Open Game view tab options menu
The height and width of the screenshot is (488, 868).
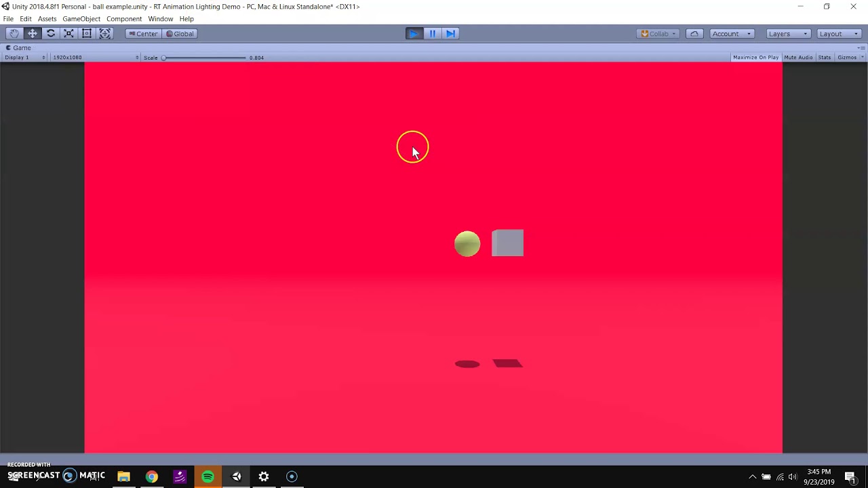[861, 48]
